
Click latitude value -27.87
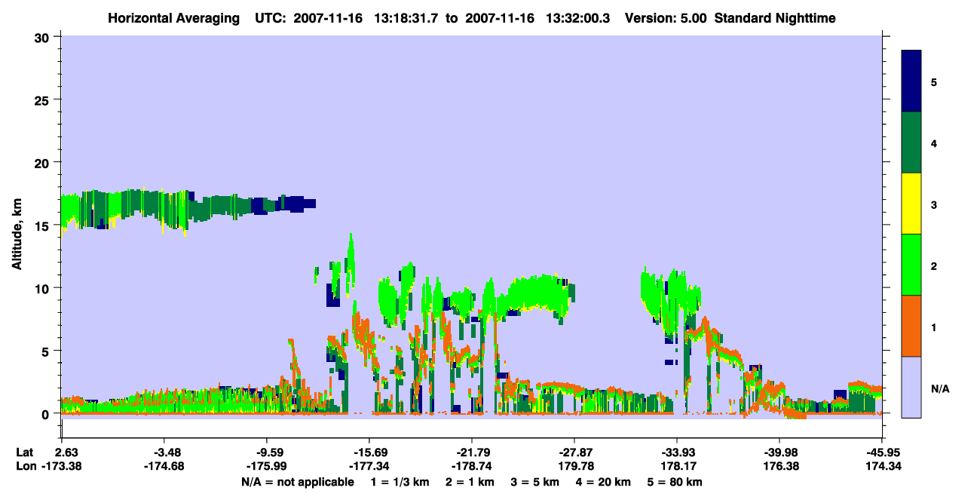click(x=574, y=452)
